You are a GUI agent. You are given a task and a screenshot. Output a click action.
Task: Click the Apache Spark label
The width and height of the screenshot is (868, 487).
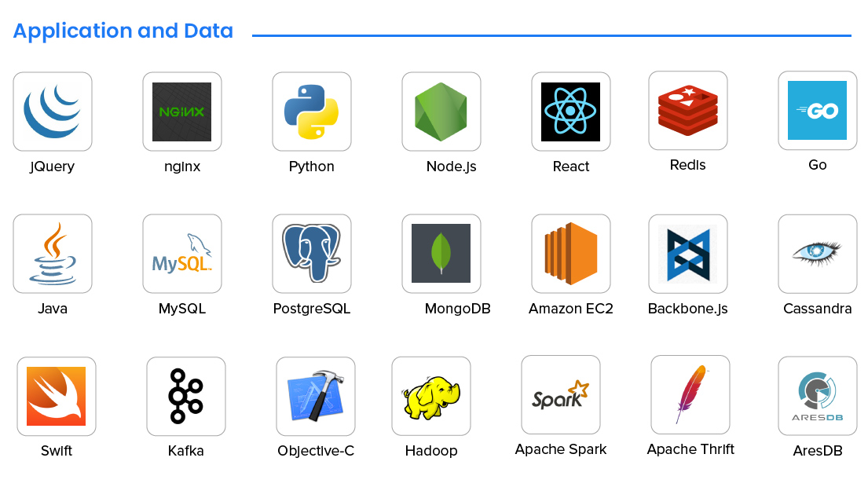tap(560, 449)
